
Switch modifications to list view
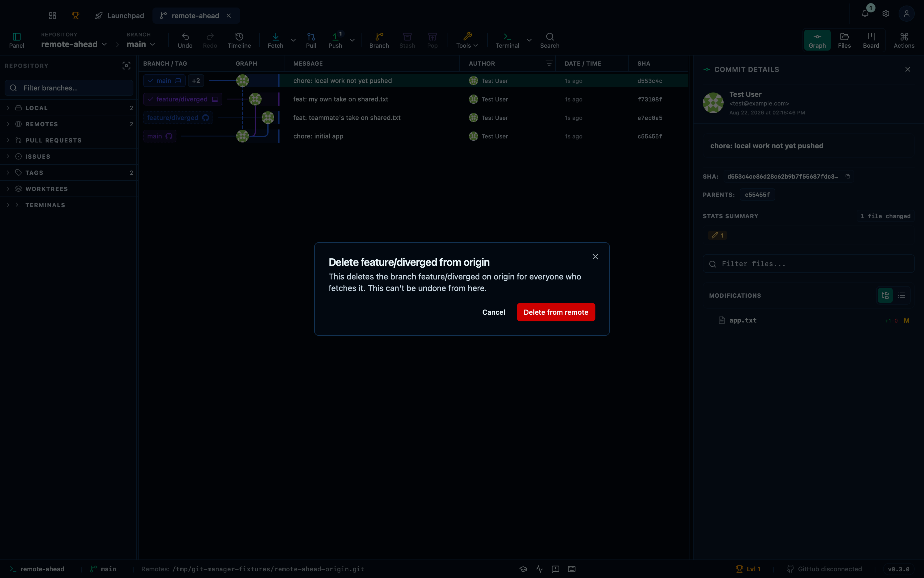pyautogui.click(x=901, y=295)
